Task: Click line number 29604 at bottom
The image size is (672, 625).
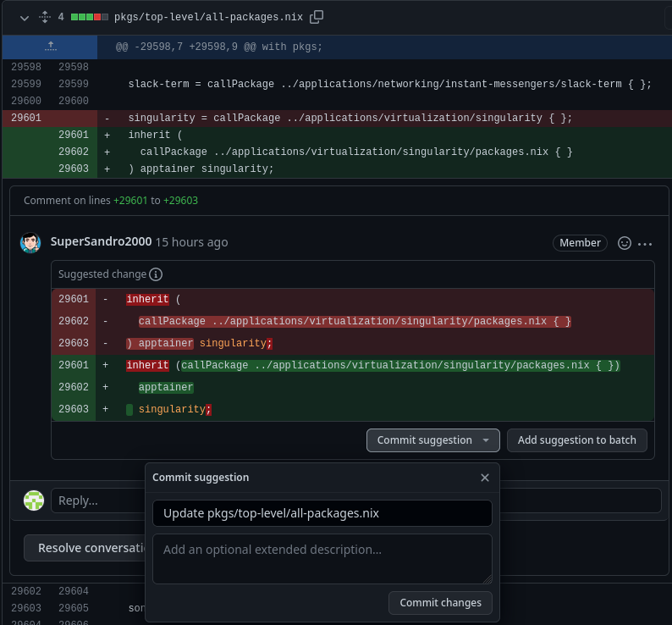Action: tap(74, 591)
